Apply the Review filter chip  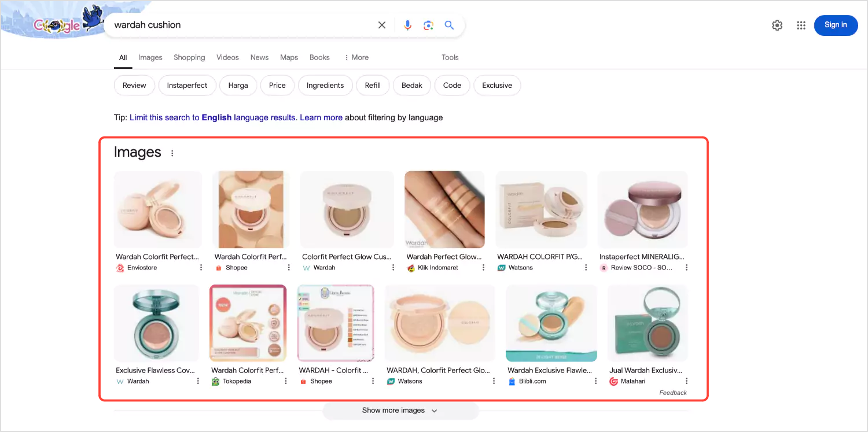tap(134, 86)
